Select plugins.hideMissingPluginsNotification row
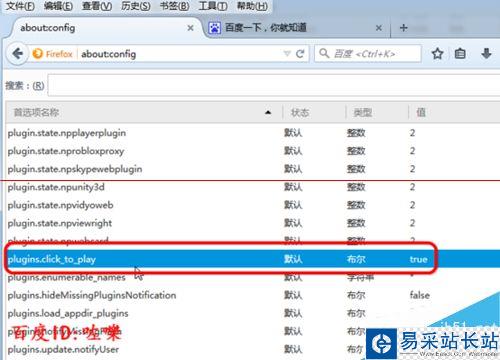The image size is (500, 360). coord(252,295)
